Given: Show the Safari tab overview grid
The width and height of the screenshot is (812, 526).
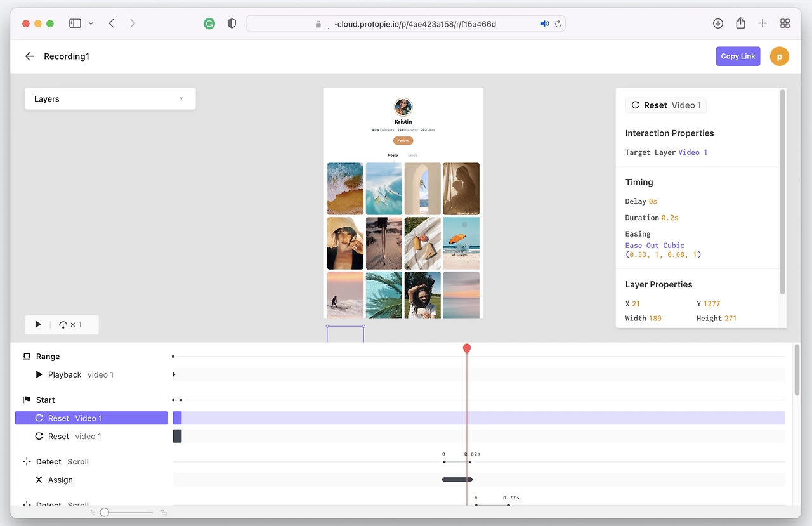Looking at the screenshot, I should pyautogui.click(x=785, y=23).
